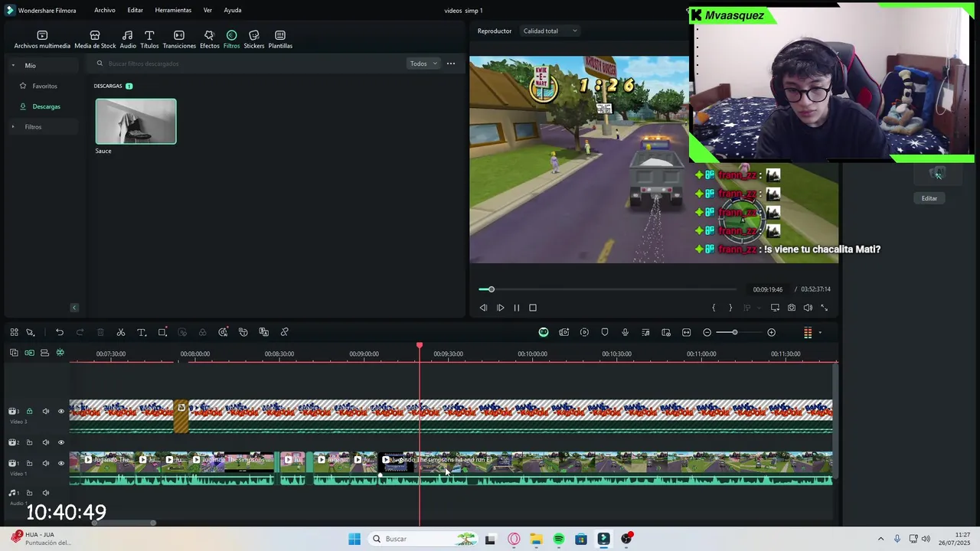
Task: Open the Editar menu
Action: tap(135, 10)
